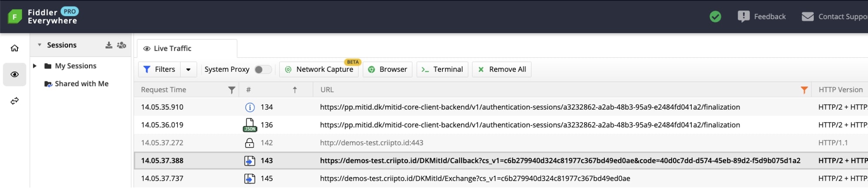The width and height of the screenshot is (868, 188).
Task: Expand the My Sessions folder
Action: click(35, 66)
